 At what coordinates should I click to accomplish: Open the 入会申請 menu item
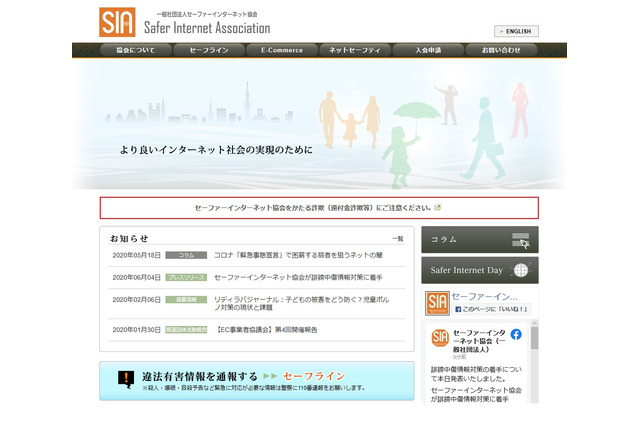[428, 50]
